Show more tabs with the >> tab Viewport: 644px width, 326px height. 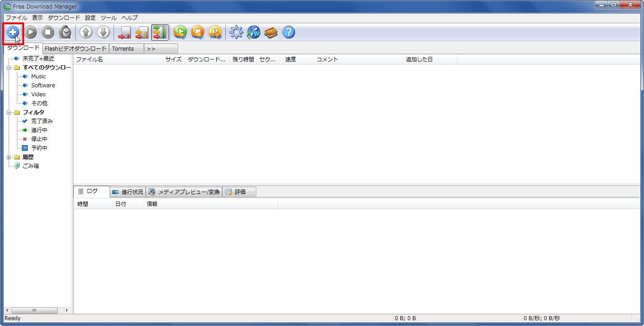click(x=161, y=49)
